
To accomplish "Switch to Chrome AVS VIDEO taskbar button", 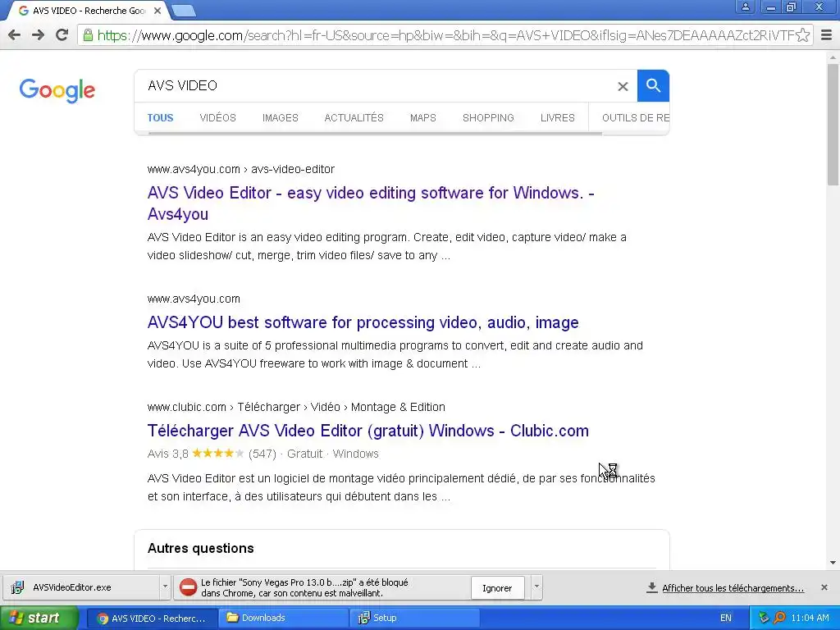I will click(152, 619).
